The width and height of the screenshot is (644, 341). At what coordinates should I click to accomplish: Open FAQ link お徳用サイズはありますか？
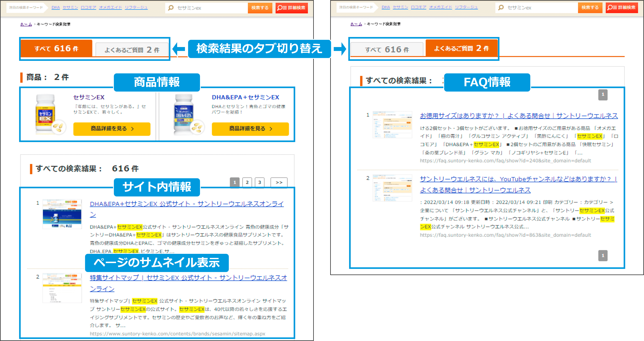click(x=519, y=116)
